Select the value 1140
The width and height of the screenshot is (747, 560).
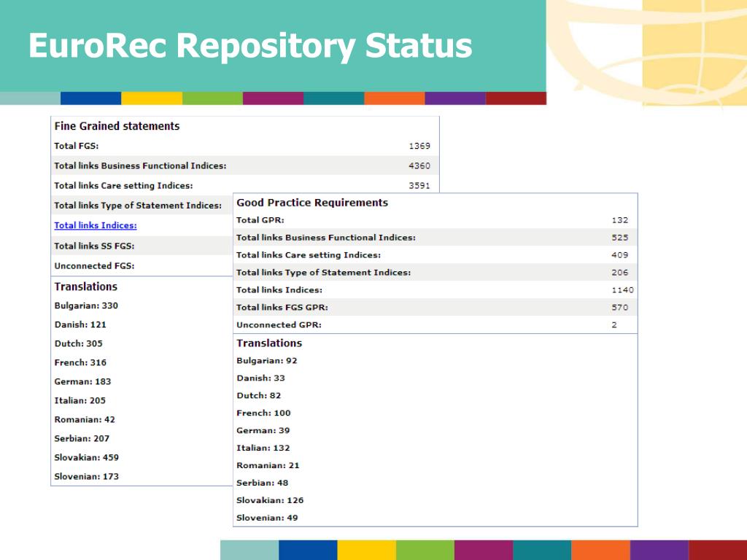point(623,290)
